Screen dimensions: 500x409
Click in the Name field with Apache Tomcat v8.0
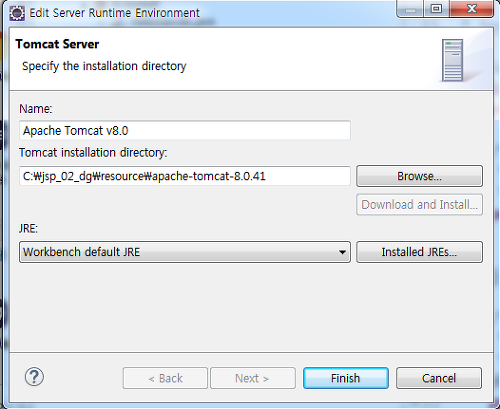click(x=185, y=130)
